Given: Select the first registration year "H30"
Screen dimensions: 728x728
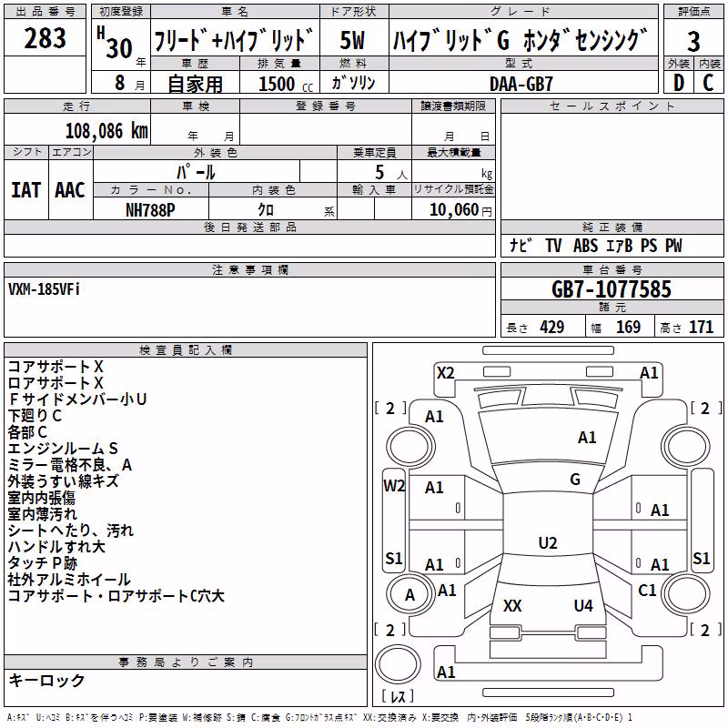Looking at the screenshot, I should point(115,43).
